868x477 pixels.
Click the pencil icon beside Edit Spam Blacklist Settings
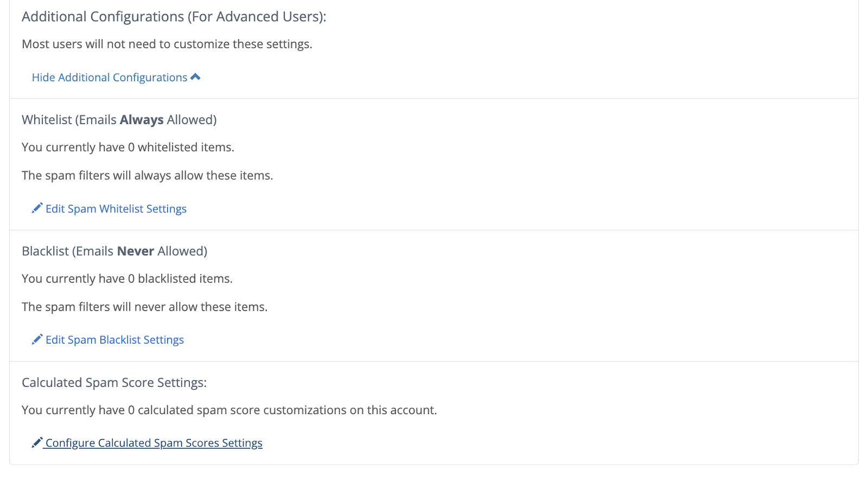coord(37,339)
